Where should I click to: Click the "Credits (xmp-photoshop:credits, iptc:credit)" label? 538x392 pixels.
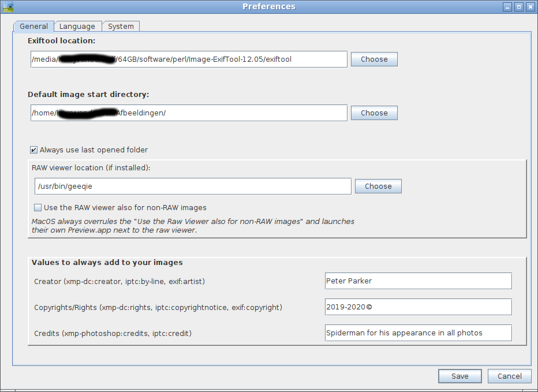(113, 333)
